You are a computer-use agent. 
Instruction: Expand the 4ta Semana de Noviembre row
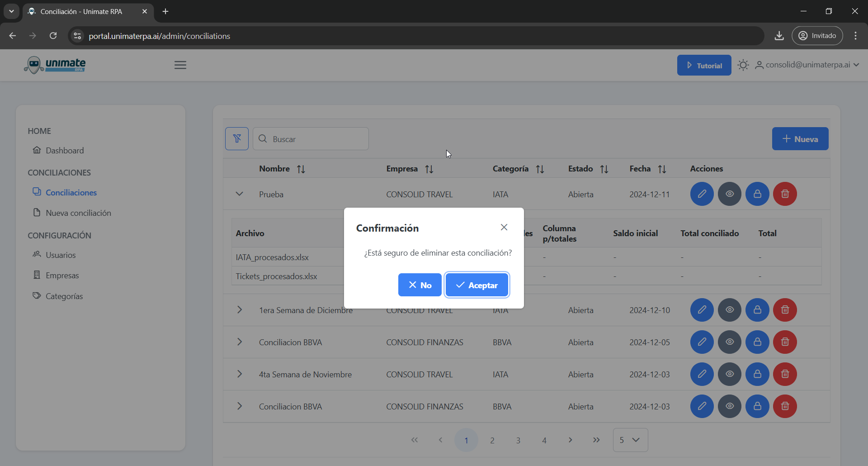pos(240,374)
